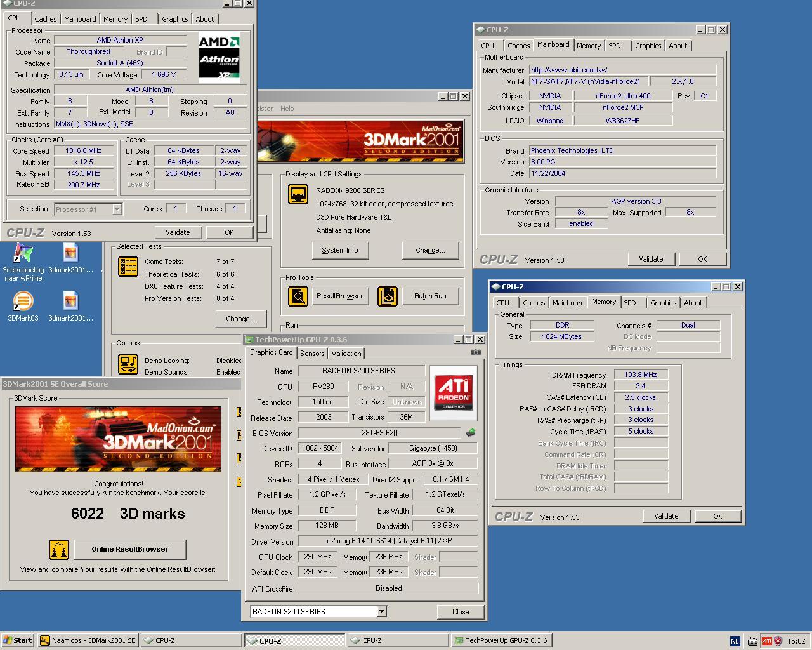Click the NL language indicator in the tray
Screen dimensions: 812x650
click(x=735, y=641)
